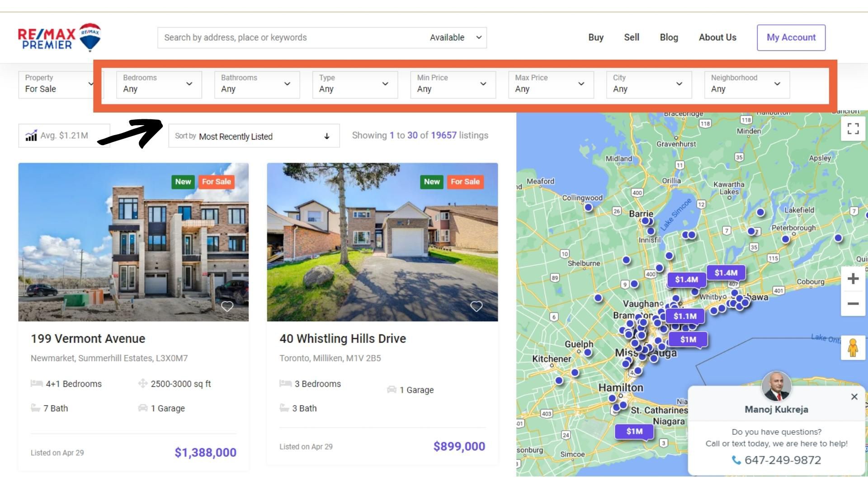Screen dimensions: 868x488
Task: Expand the Max Price dropdown
Action: tap(550, 84)
